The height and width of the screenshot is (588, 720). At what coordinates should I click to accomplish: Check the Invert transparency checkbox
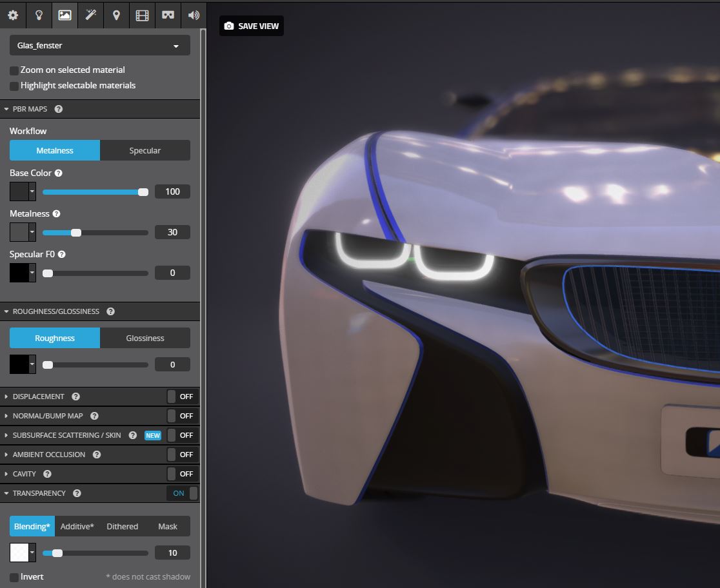pyautogui.click(x=14, y=578)
